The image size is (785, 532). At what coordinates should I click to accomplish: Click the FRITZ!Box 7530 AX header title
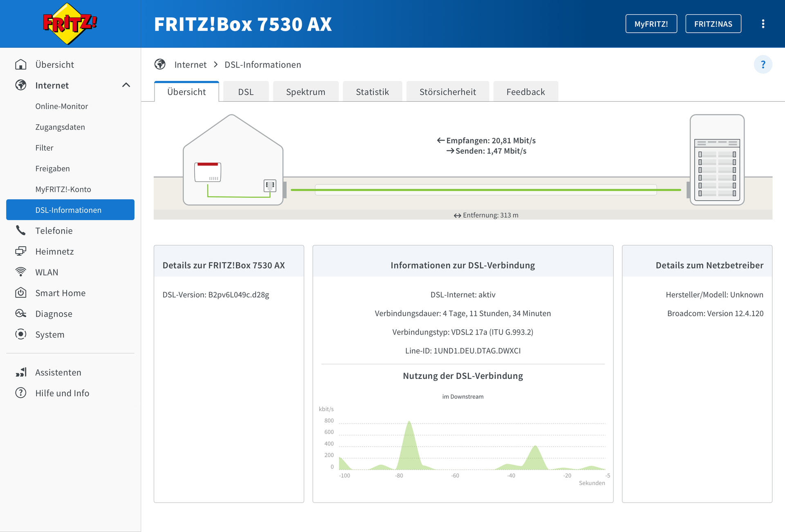point(243,24)
